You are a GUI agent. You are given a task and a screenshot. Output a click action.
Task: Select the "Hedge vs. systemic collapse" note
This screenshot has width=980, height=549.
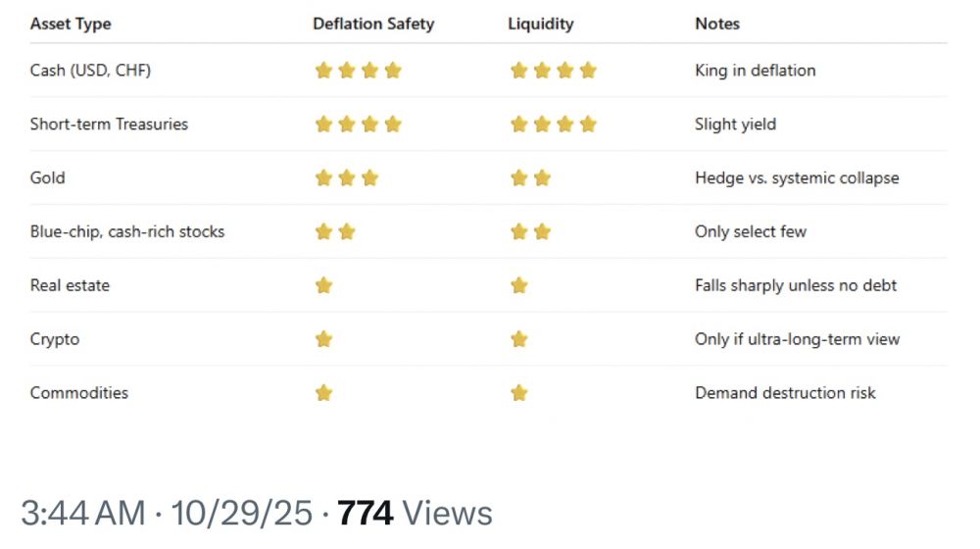coord(797,178)
